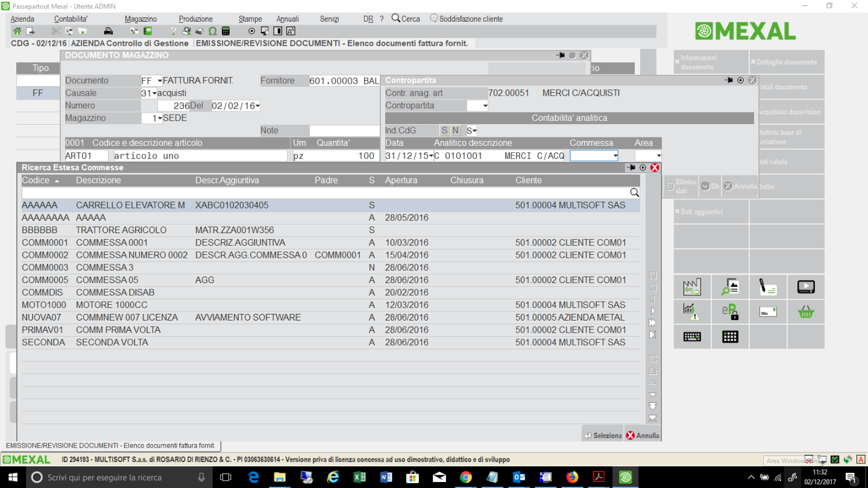Screen dimensions: 868x488
Task: Click the printer icon in toolbar
Action: pos(108,31)
